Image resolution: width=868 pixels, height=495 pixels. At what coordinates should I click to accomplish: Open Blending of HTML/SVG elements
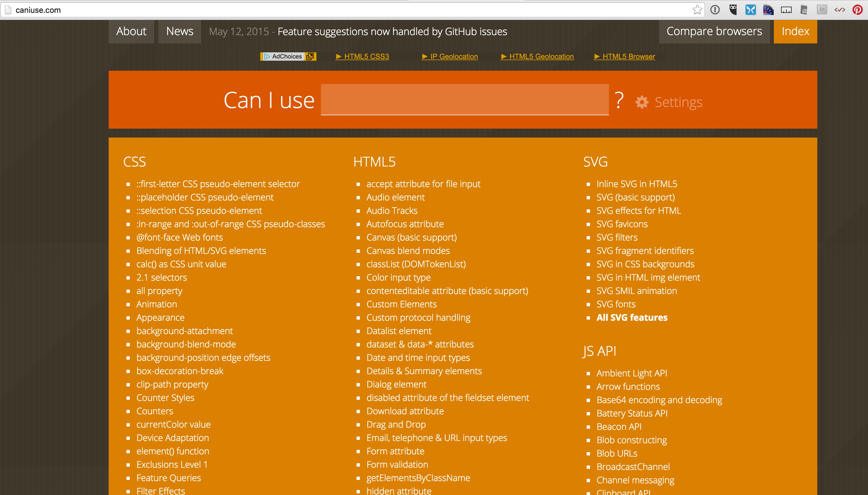(201, 251)
